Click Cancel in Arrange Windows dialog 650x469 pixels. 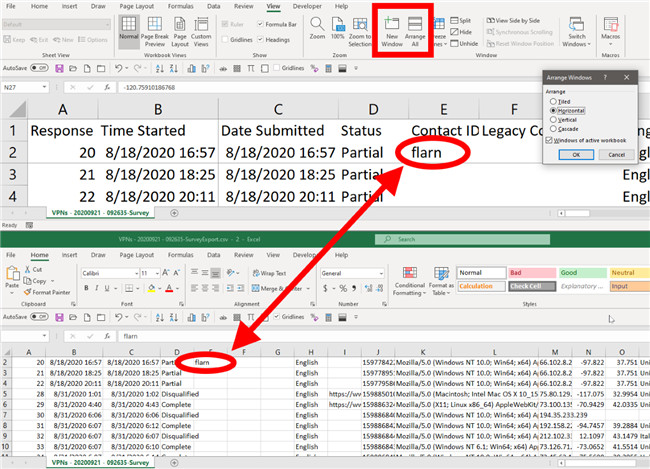click(616, 154)
